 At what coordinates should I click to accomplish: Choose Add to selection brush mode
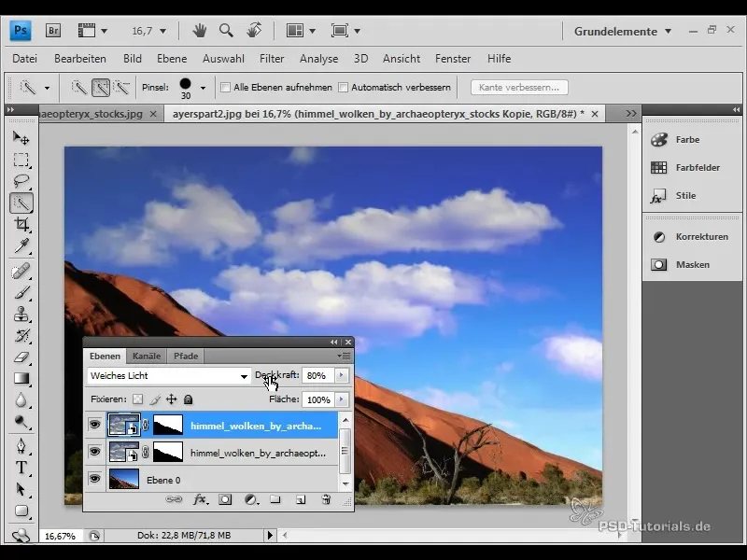tap(101, 88)
